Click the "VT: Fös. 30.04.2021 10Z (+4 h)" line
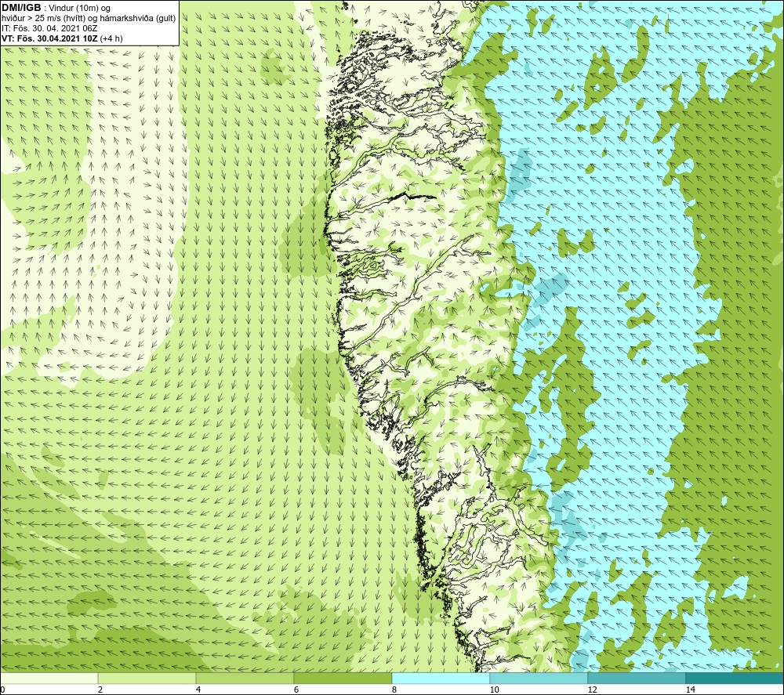 (63, 38)
